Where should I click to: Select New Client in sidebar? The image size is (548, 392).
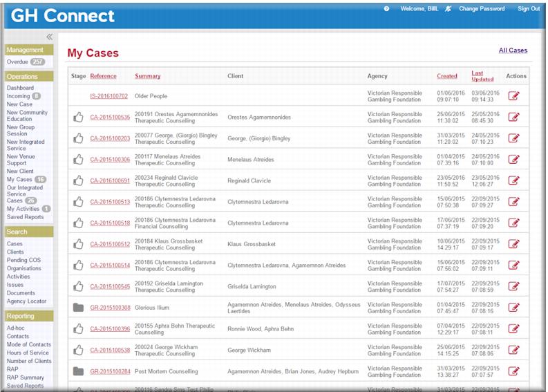point(20,171)
